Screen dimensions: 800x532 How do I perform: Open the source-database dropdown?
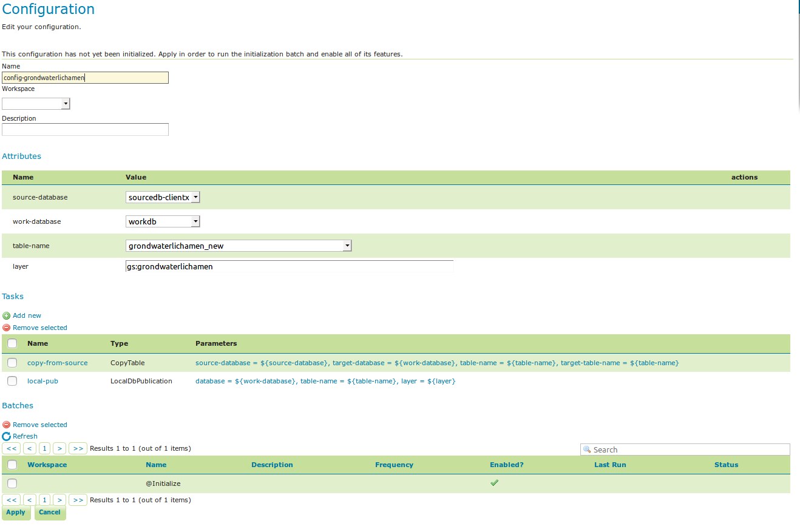tap(195, 197)
